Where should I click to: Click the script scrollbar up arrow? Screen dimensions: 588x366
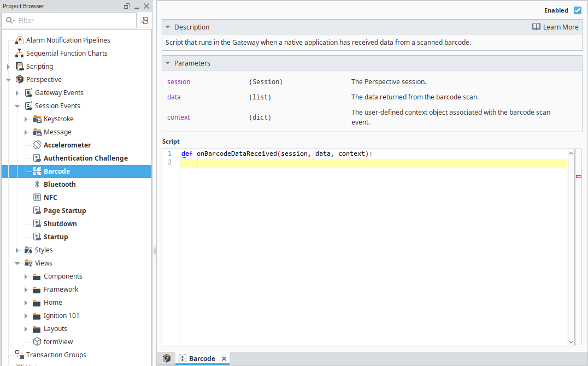(x=571, y=153)
